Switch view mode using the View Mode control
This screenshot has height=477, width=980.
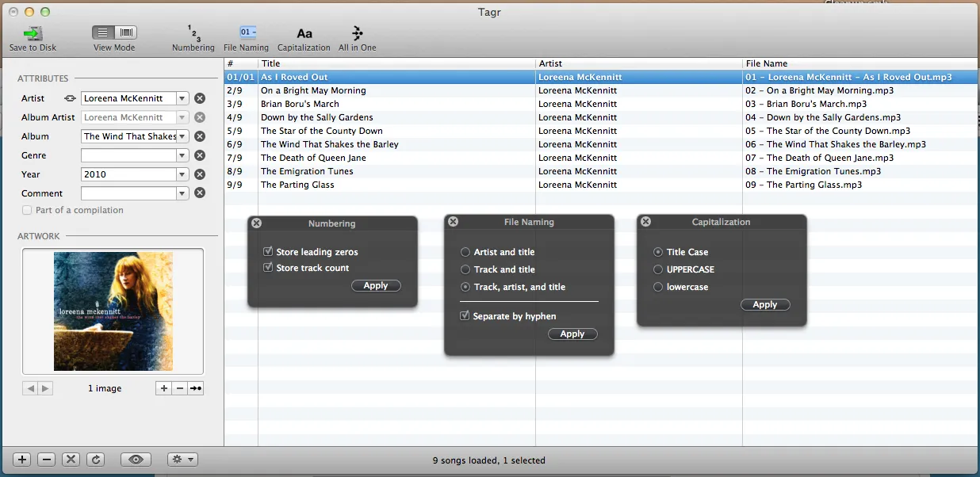(113, 34)
